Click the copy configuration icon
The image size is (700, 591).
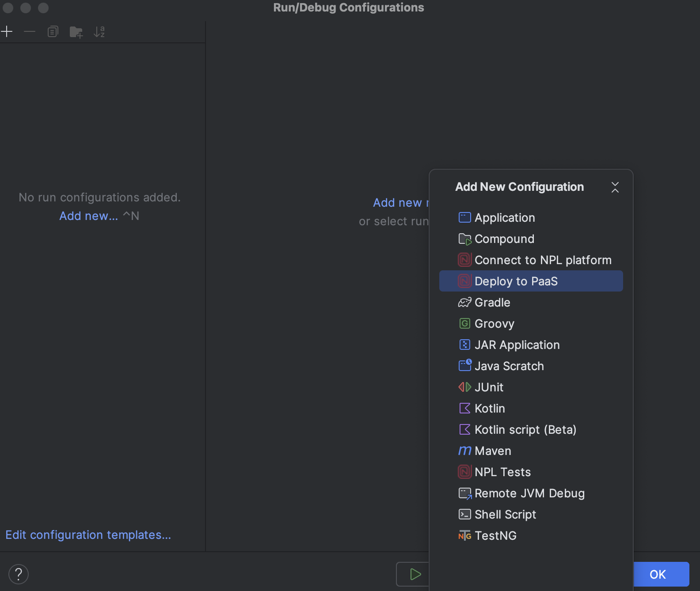click(x=53, y=32)
